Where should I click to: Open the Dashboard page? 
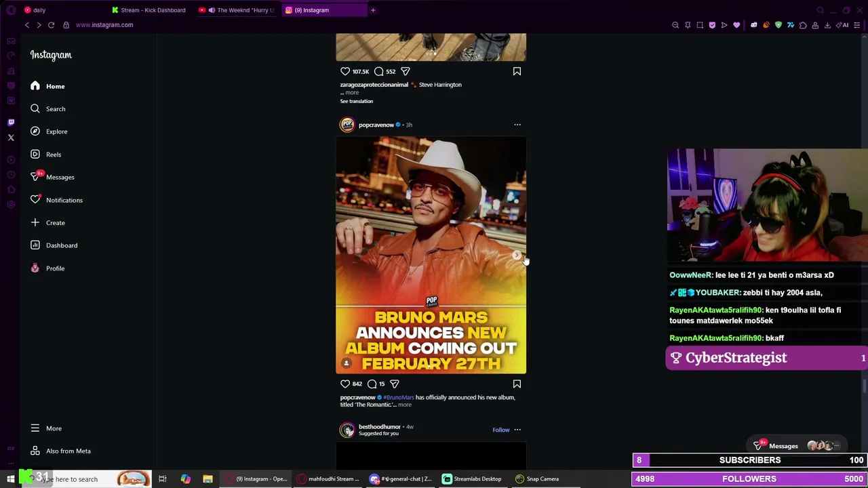click(54, 245)
